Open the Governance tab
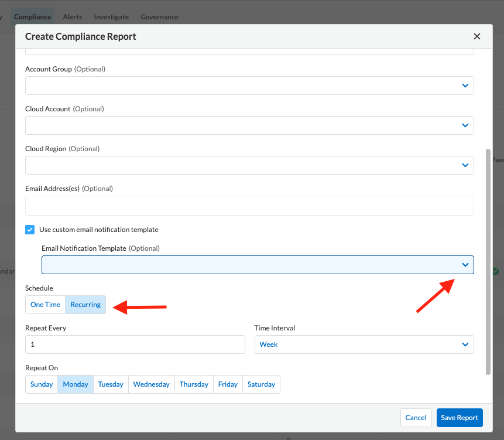504x440 pixels. click(x=159, y=17)
